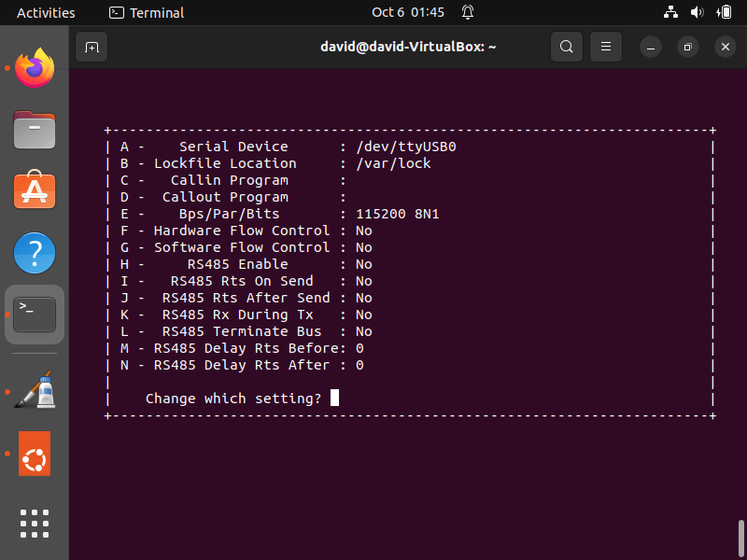The image size is (747, 560).
Task: Click the volume icon in the top bar
Action: coord(698,12)
